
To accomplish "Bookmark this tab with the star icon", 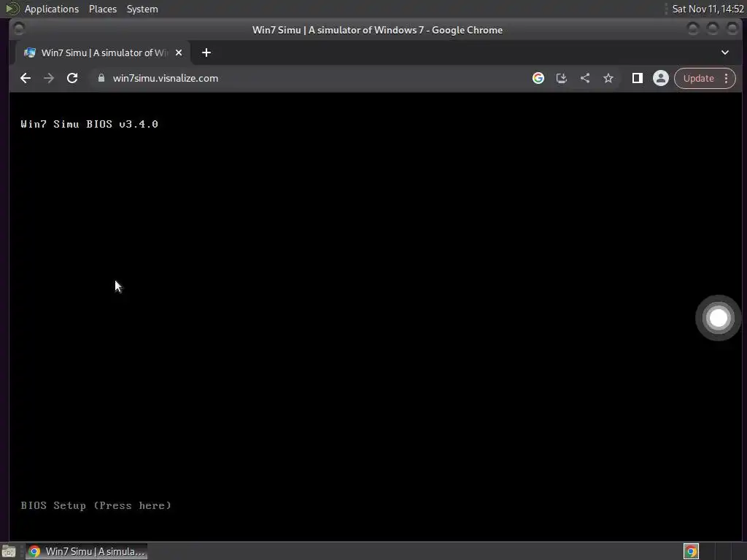I will point(608,78).
